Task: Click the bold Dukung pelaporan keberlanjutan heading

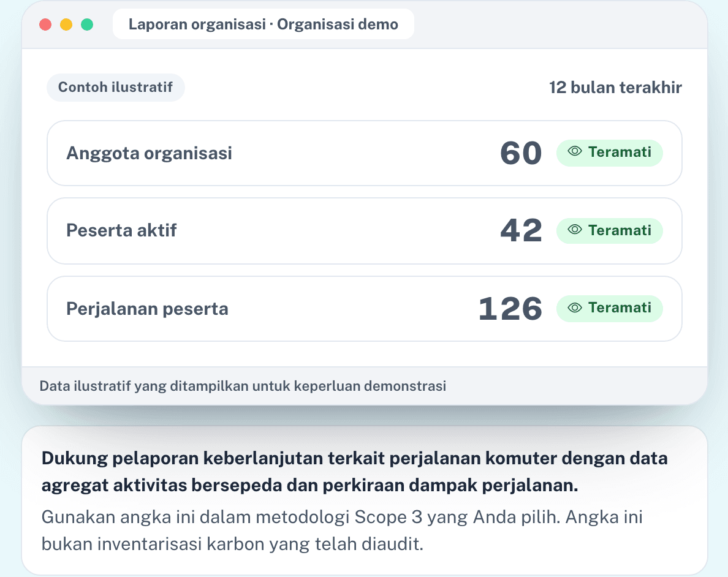Action: click(x=355, y=472)
